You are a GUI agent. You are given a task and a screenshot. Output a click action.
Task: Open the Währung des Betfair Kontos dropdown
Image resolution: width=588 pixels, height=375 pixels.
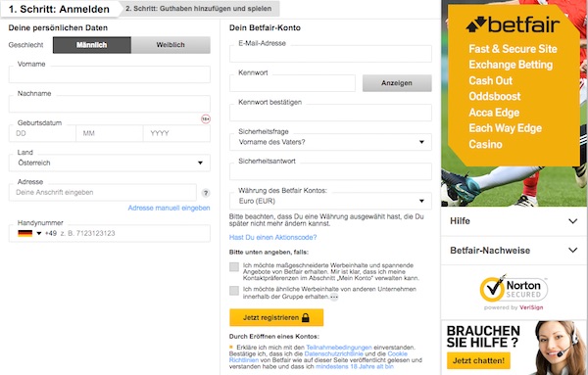(330, 201)
